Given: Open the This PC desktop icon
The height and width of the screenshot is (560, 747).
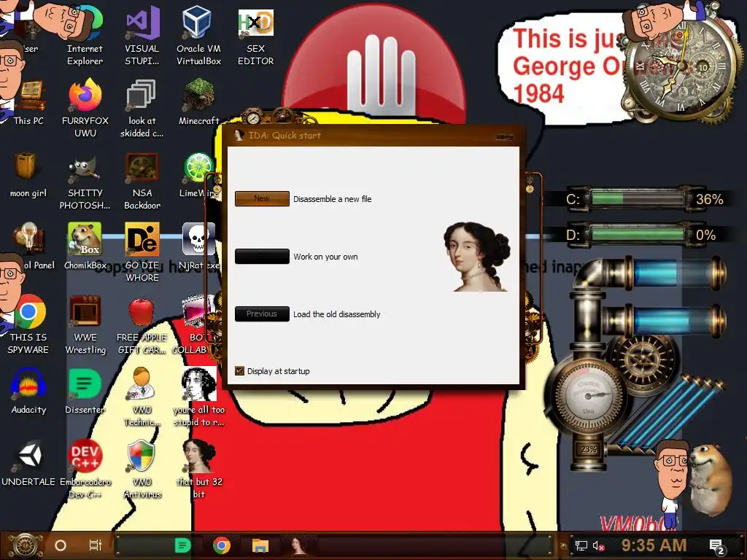Looking at the screenshot, I should coord(28,104).
